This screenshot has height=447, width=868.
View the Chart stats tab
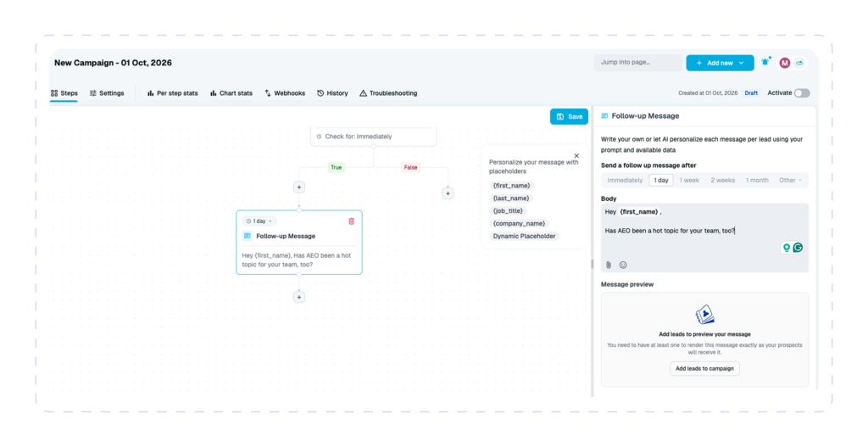231,93
